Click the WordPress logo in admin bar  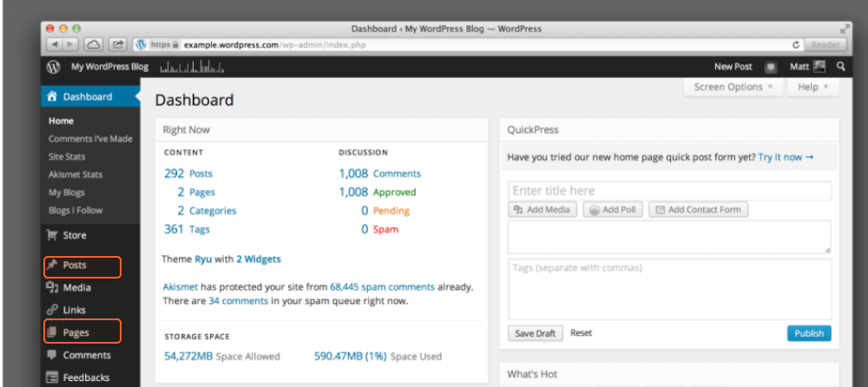pyautogui.click(x=53, y=67)
